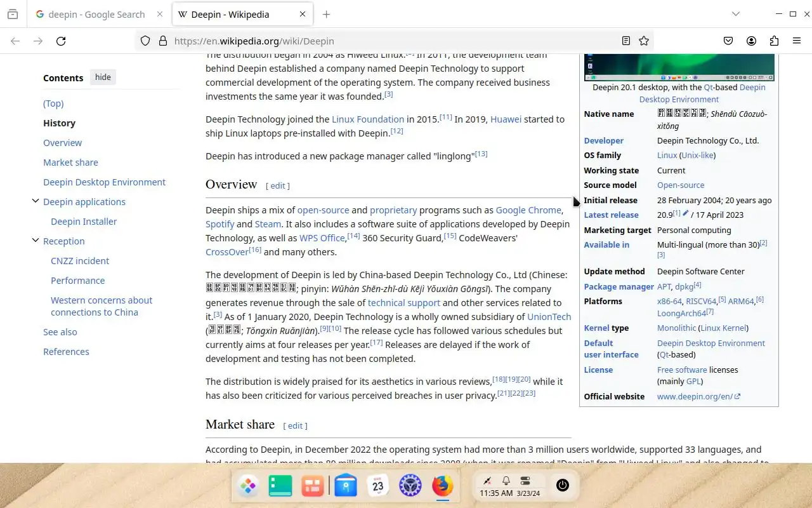Image resolution: width=812 pixels, height=508 pixels.
Task: Open the Deepin 20.1 desktop thumbnail
Action: point(679,67)
